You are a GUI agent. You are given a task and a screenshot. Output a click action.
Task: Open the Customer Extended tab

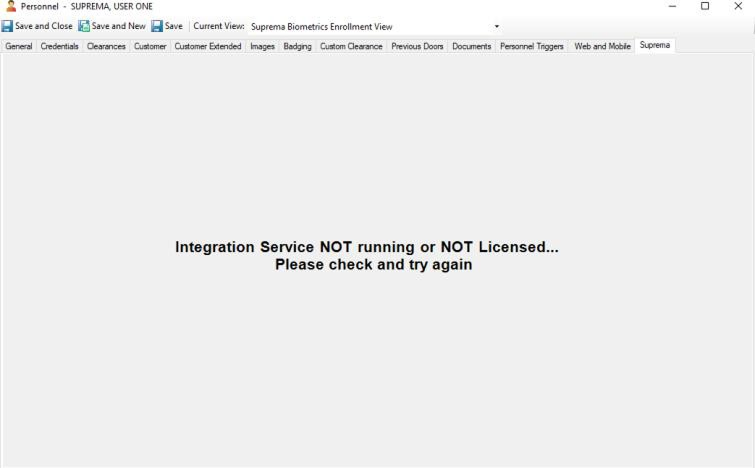(x=208, y=46)
